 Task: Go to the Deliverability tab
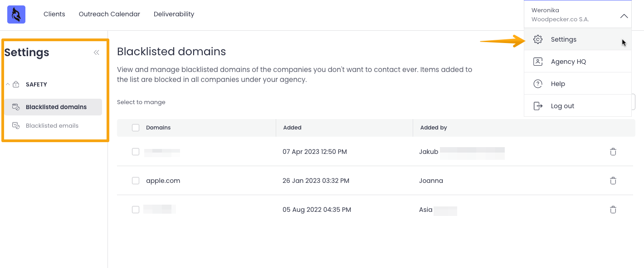click(174, 14)
